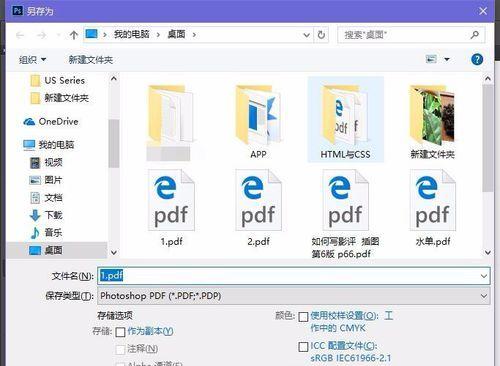
Task: Click the 文件名 input field
Action: [288, 276]
